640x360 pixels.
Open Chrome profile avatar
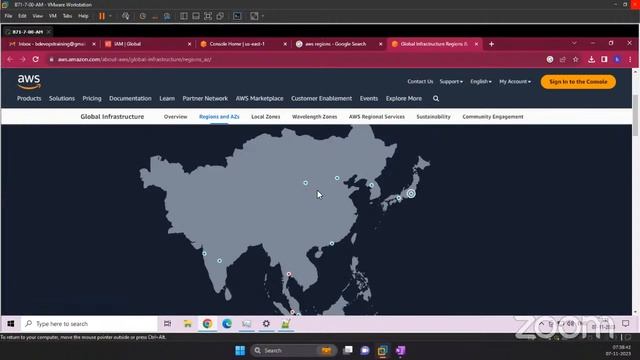pyautogui.click(x=617, y=60)
